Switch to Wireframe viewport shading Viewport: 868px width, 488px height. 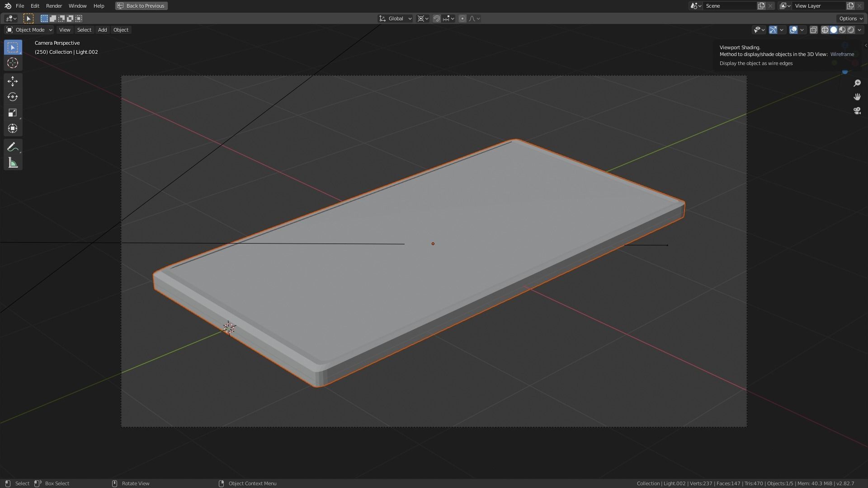825,30
